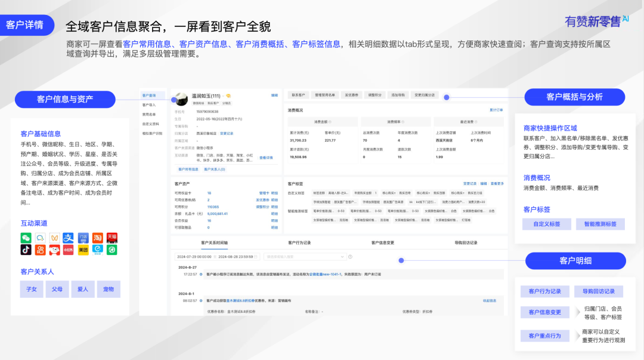The width and height of the screenshot is (644, 360).
Task: Click the 发优惠券 button at top
Action: click(351, 95)
